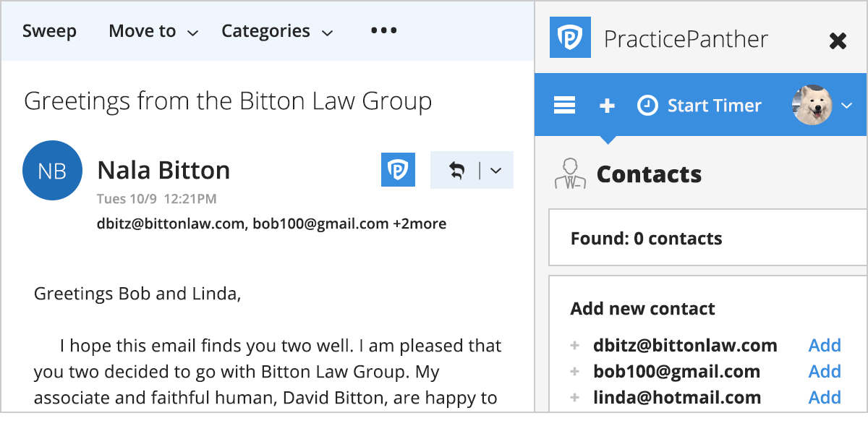Click plus icon beside linda@hotmail.com

pyautogui.click(x=575, y=398)
